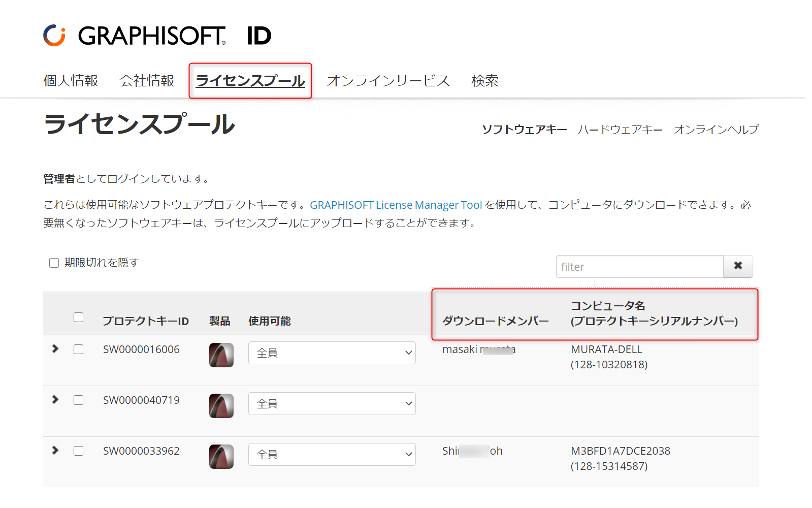
Task: Check the select-all checkbox in table header
Action: (x=78, y=317)
